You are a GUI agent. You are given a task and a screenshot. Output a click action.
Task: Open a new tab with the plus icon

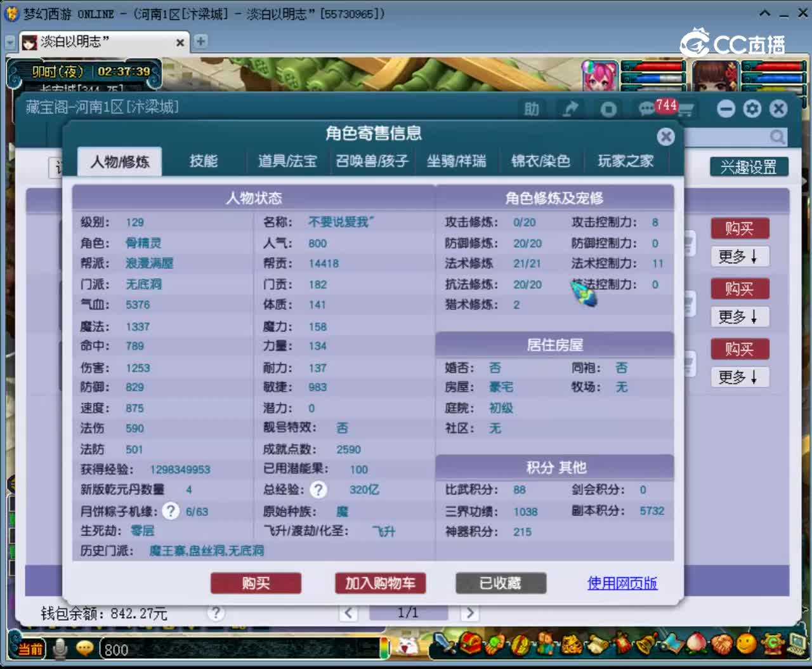click(x=200, y=41)
